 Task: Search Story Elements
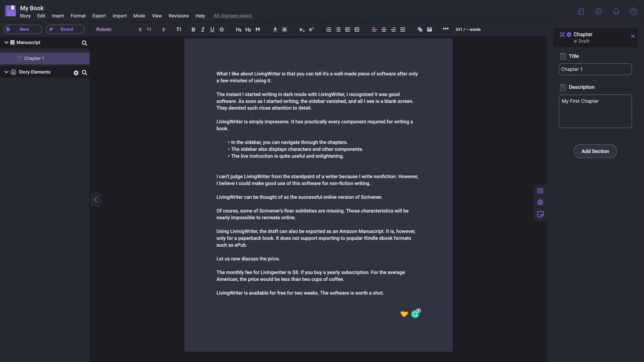pyautogui.click(x=85, y=72)
